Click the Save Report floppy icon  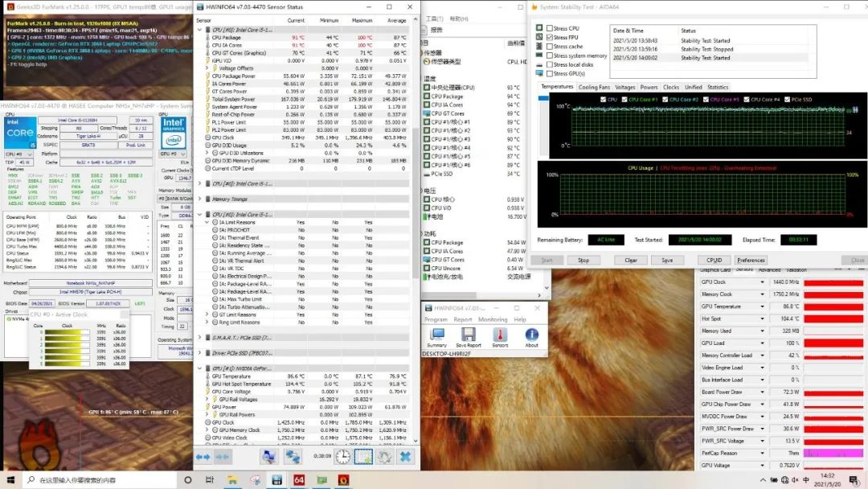[468, 335]
